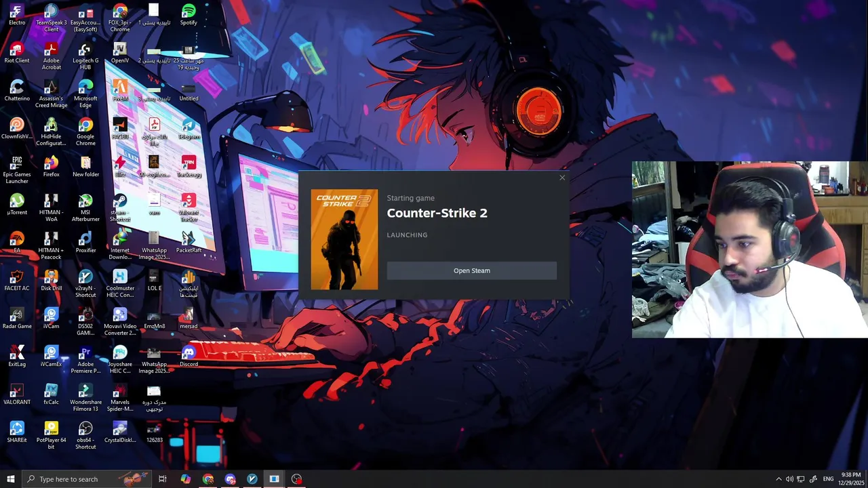Screen dimensions: 868x488
Task: Select the HidHide Configuration shortcut
Action: pos(51,132)
